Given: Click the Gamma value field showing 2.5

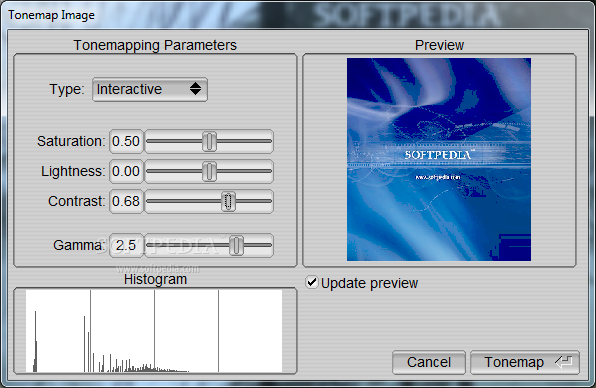Looking at the screenshot, I should 126,245.
